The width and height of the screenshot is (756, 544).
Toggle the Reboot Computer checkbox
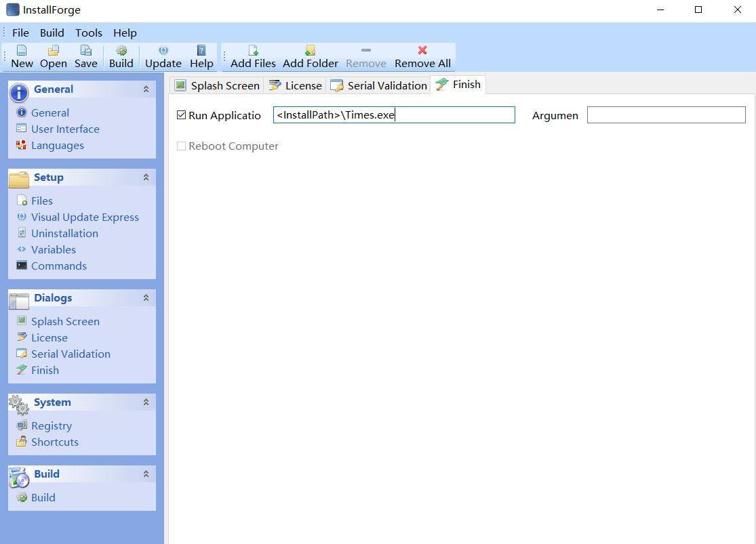coord(181,146)
